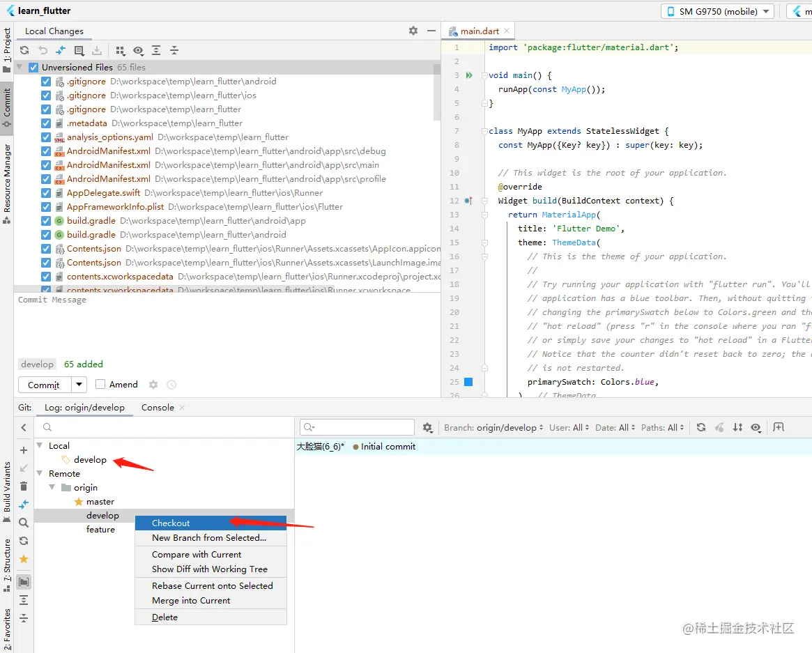Click the Cherry-pick icon in log toolbar
The height and width of the screenshot is (653, 812).
point(719,427)
